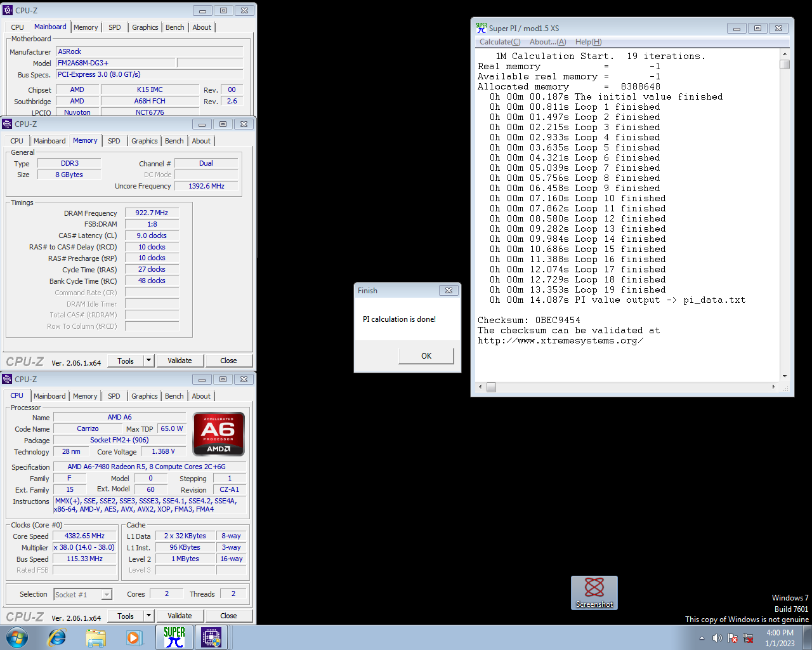Open Memory tab in bottom CPU-Z window

85,396
